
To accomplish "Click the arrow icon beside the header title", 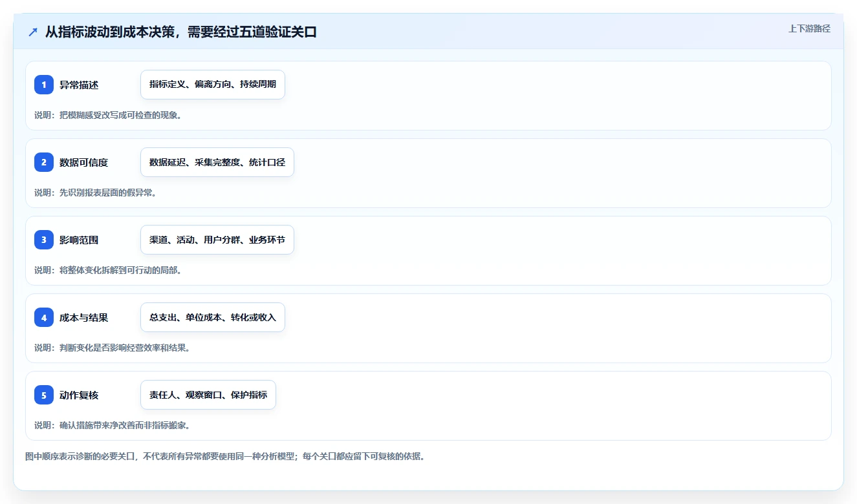I will 33,32.
